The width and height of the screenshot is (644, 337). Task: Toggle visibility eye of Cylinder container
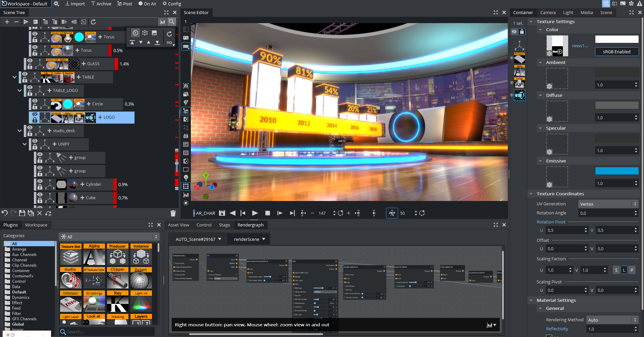coord(40,181)
